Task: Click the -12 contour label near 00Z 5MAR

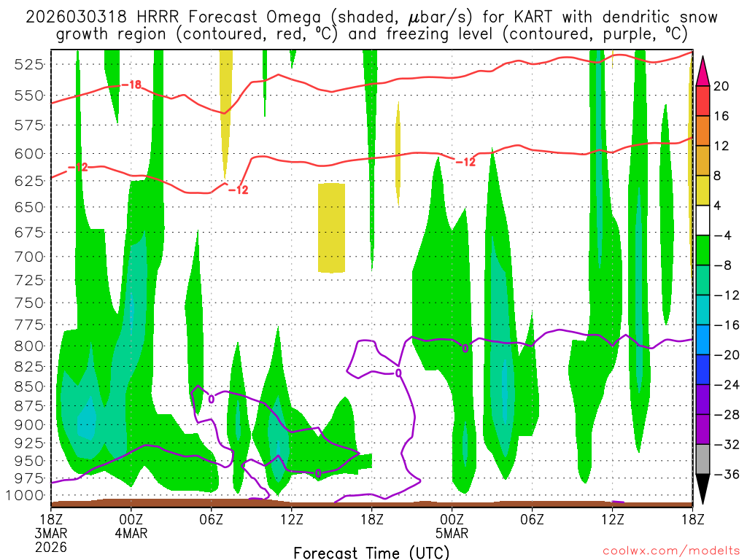Action: 465,162
